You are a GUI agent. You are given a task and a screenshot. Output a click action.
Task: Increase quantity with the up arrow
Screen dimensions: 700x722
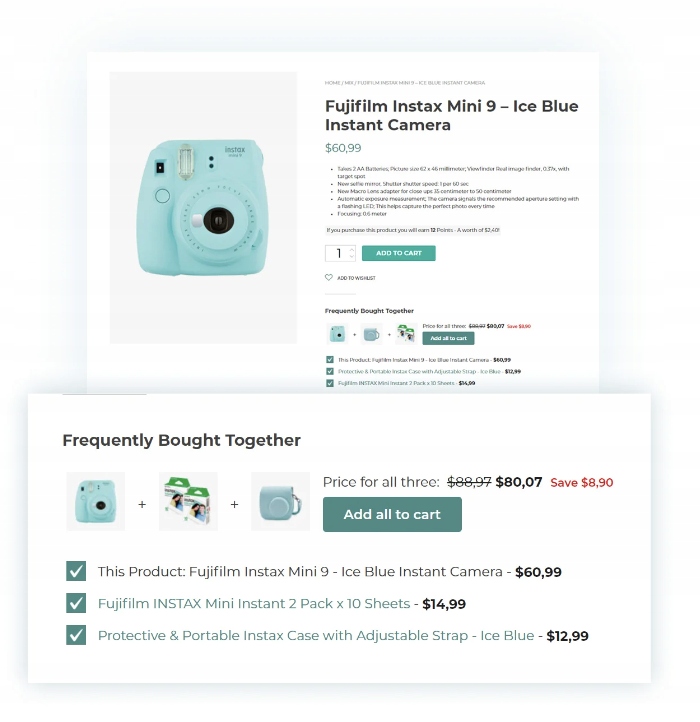pos(352,249)
